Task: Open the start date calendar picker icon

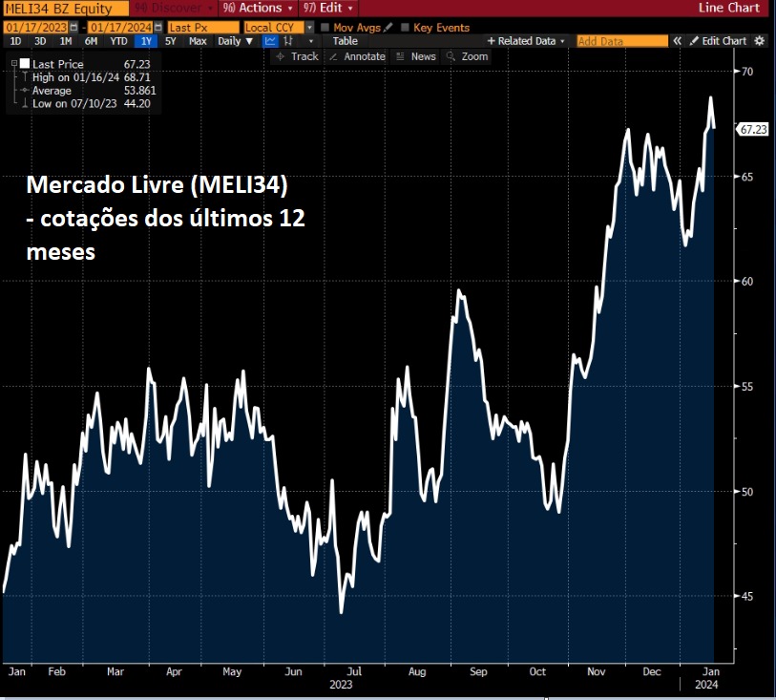Action: [73, 28]
